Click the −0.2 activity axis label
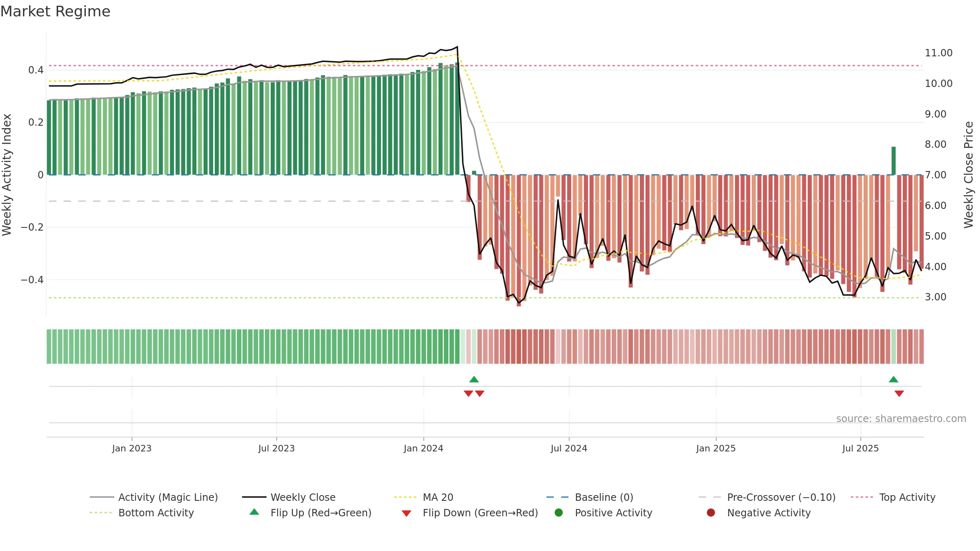Viewport: 980px width, 551px height. (32, 227)
